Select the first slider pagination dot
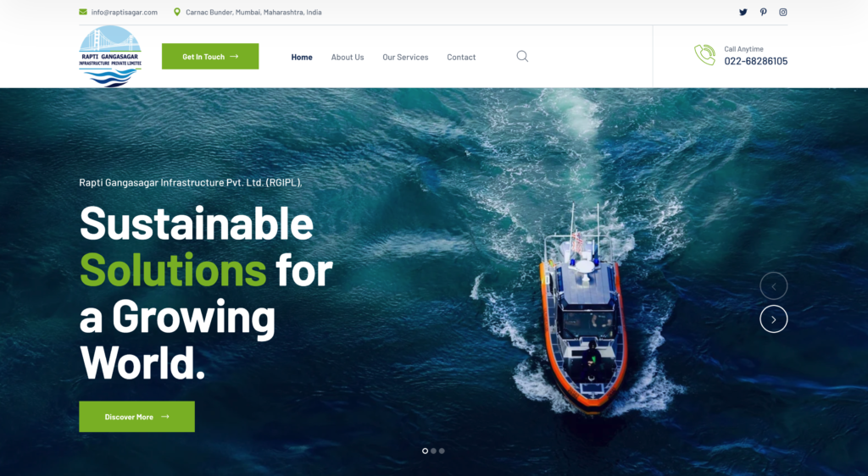 426,451
